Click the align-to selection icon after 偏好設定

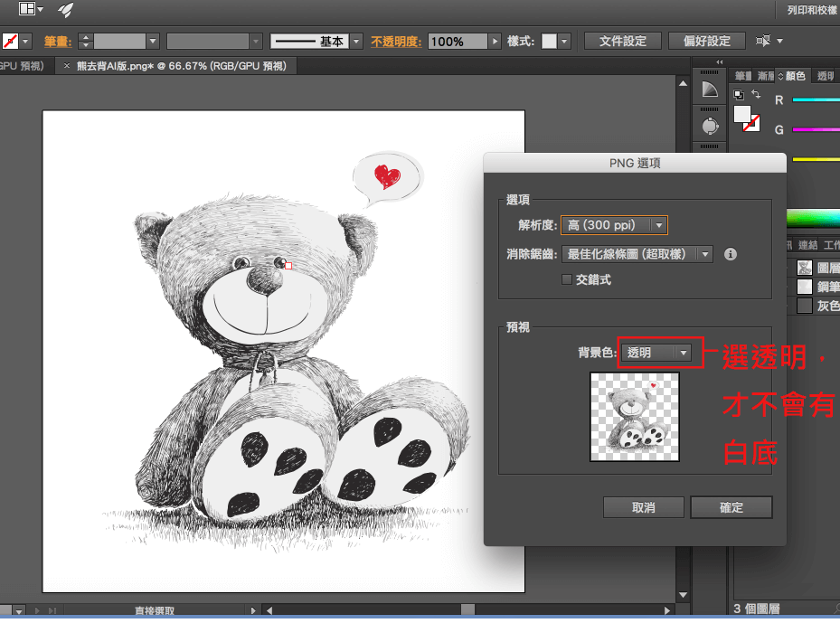tap(764, 41)
